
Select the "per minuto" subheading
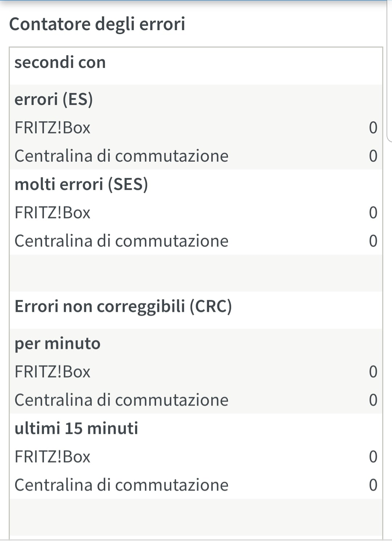tap(57, 343)
